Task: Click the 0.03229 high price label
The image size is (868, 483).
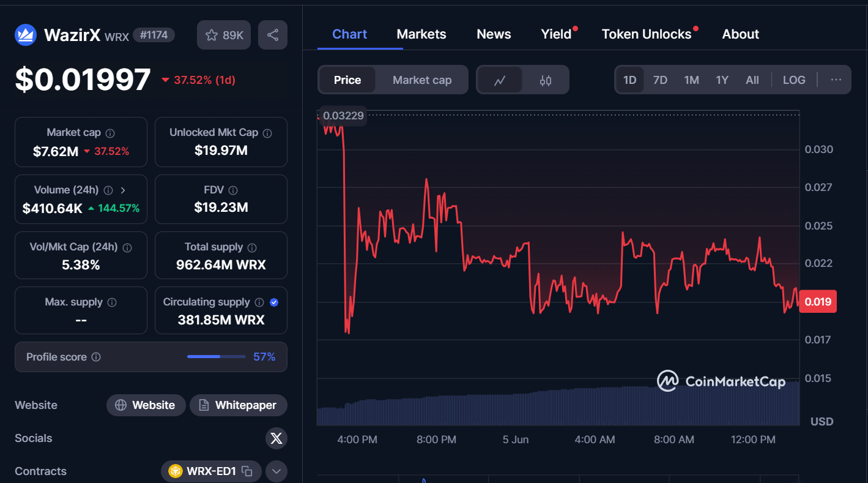Action: click(343, 116)
